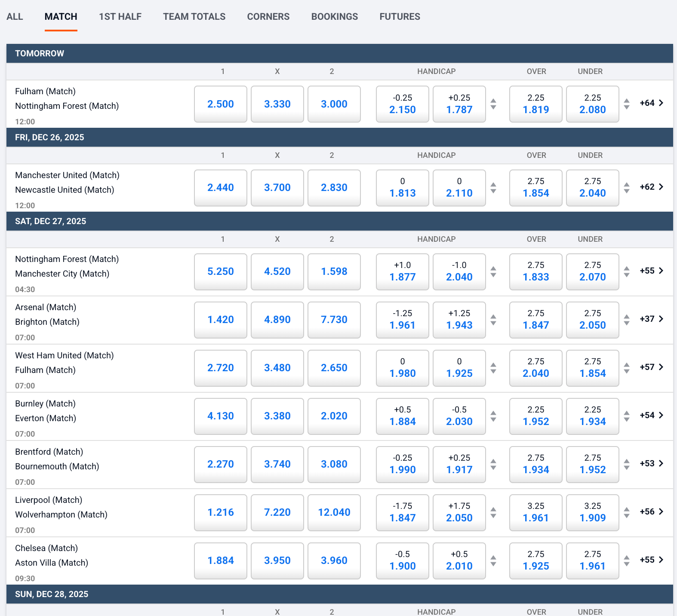
Task: Click the TOMORROW date header
Action: 340,53
